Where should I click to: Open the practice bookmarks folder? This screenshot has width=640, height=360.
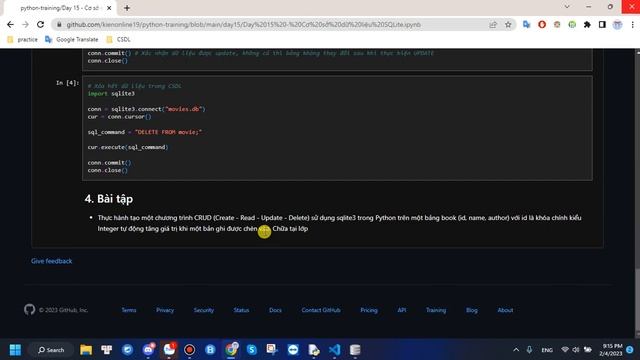pos(23,40)
